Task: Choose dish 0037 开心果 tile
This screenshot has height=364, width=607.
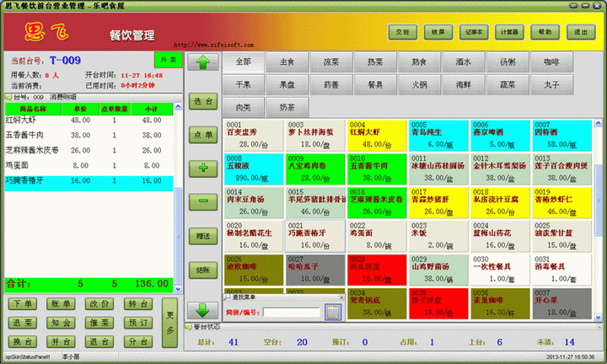Action: pyautogui.click(x=561, y=303)
